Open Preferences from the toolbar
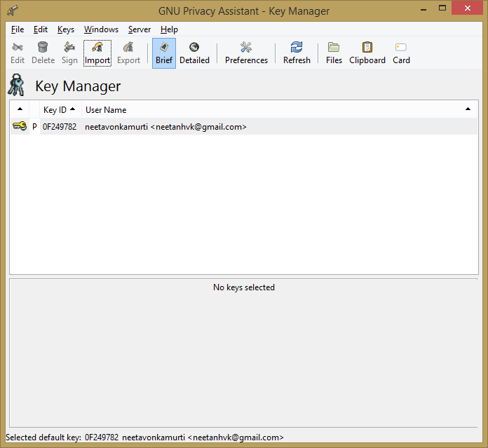This screenshot has width=488, height=448. (246, 48)
